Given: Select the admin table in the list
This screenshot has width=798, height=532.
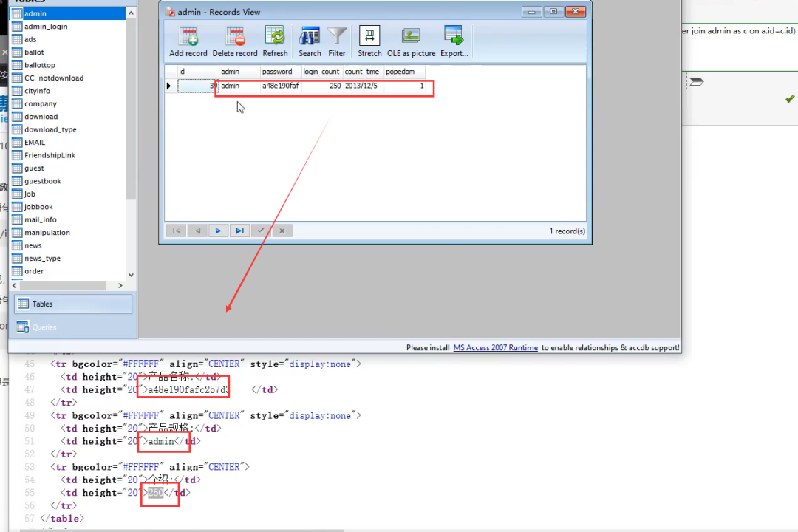Looking at the screenshot, I should point(68,13).
